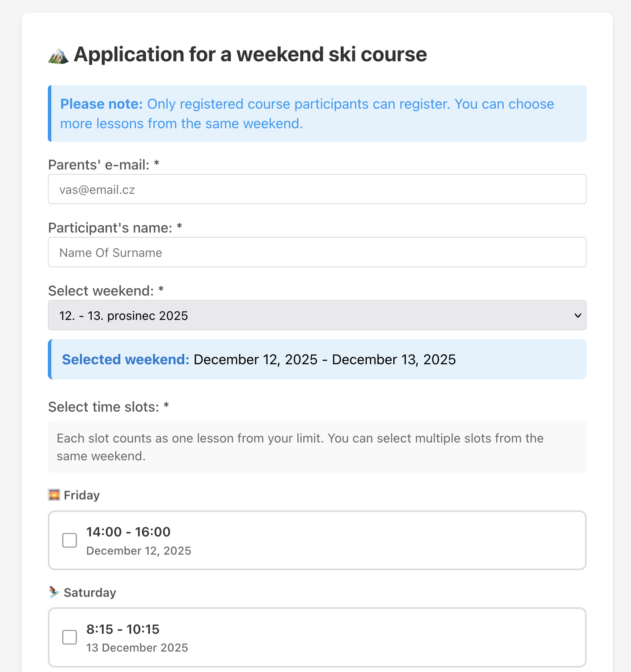631x672 pixels.
Task: Check the Friday 14:00 - 16:00 time slot
Action: tap(69, 540)
